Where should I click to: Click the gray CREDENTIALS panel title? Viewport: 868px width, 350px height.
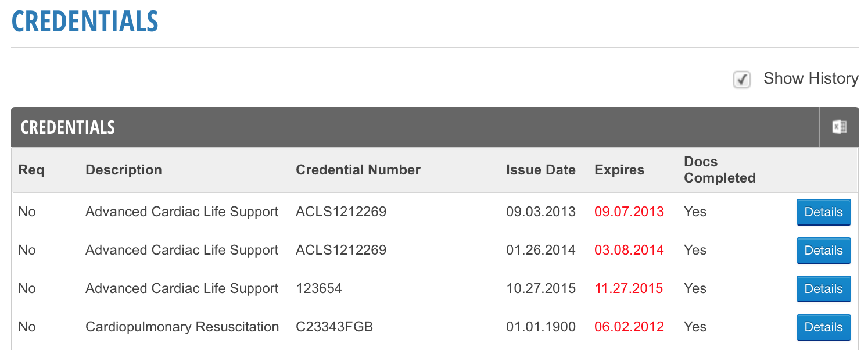67,127
